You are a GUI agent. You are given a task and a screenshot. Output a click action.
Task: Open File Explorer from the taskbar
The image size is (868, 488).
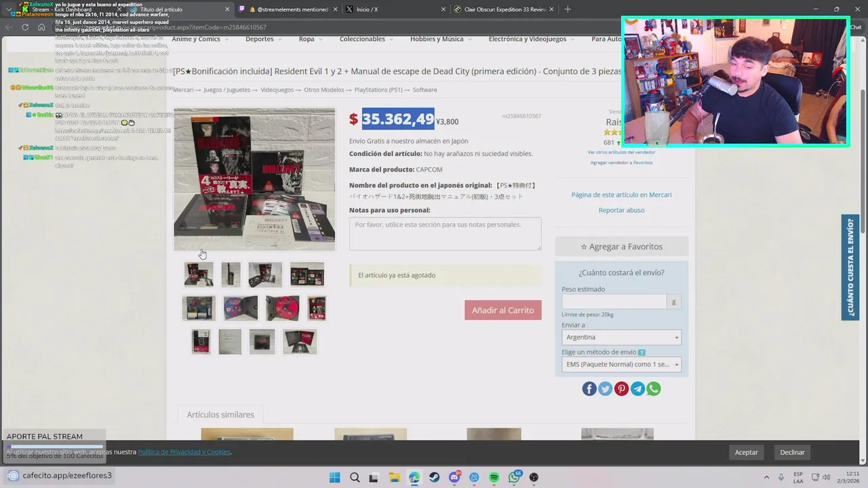(x=394, y=477)
